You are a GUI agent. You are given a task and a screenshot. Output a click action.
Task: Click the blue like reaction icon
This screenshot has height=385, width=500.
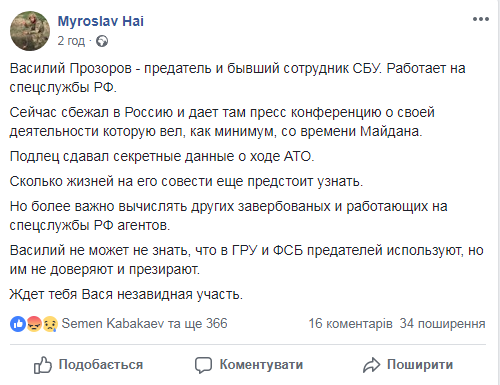18,324
